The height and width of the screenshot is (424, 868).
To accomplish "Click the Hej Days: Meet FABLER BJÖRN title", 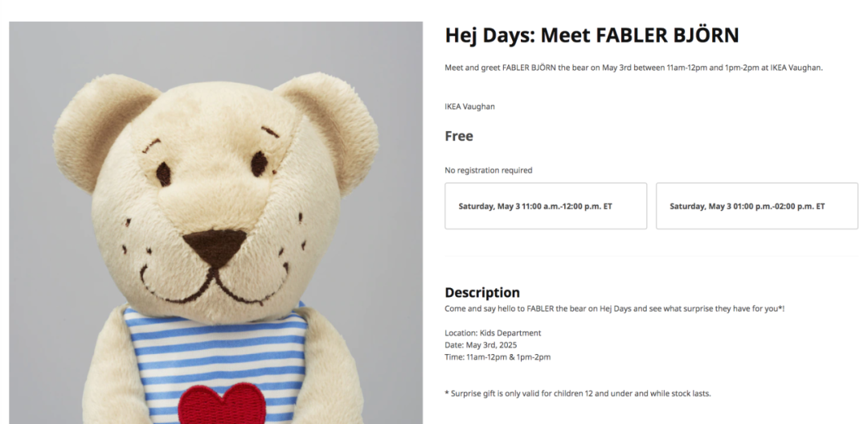I will (592, 35).
